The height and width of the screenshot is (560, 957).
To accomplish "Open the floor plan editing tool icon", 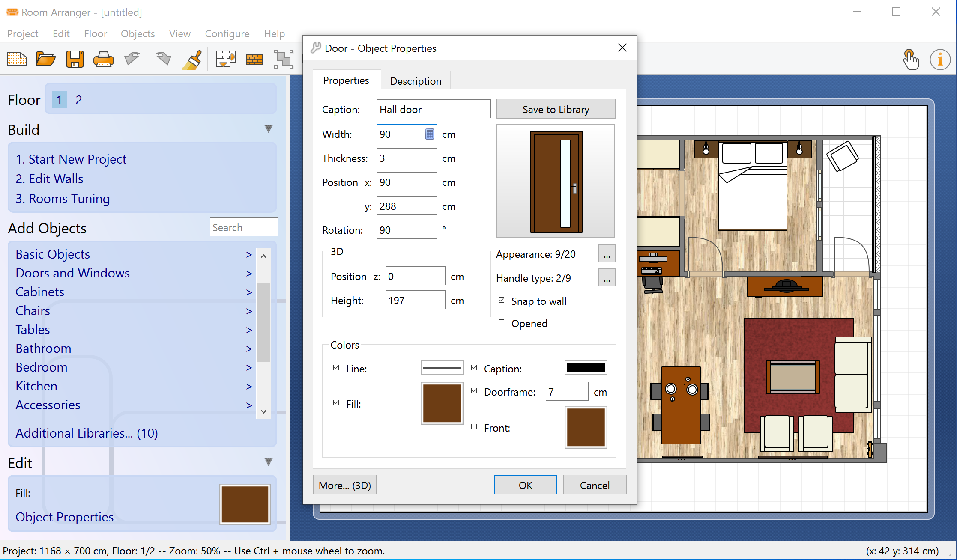I will [x=225, y=59].
